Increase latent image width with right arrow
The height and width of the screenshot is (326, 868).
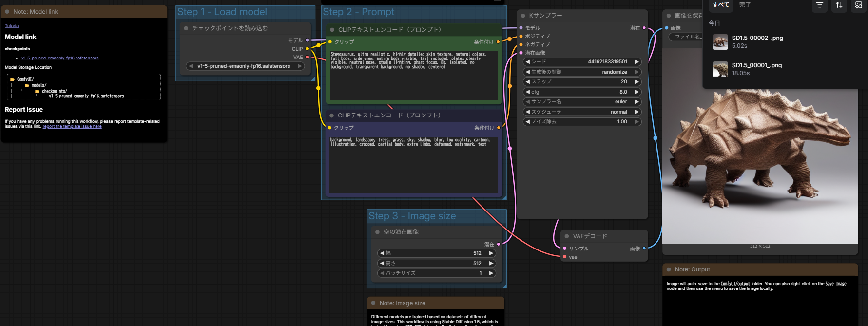491,253
